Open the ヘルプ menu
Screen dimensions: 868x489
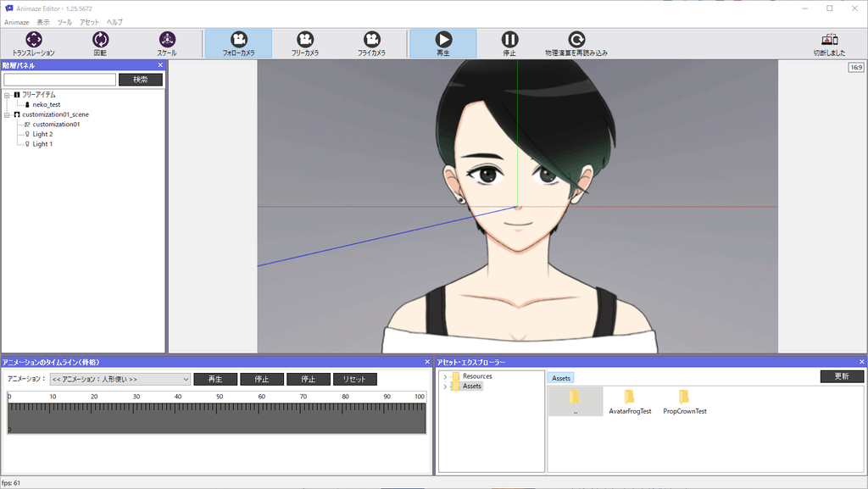coord(114,22)
